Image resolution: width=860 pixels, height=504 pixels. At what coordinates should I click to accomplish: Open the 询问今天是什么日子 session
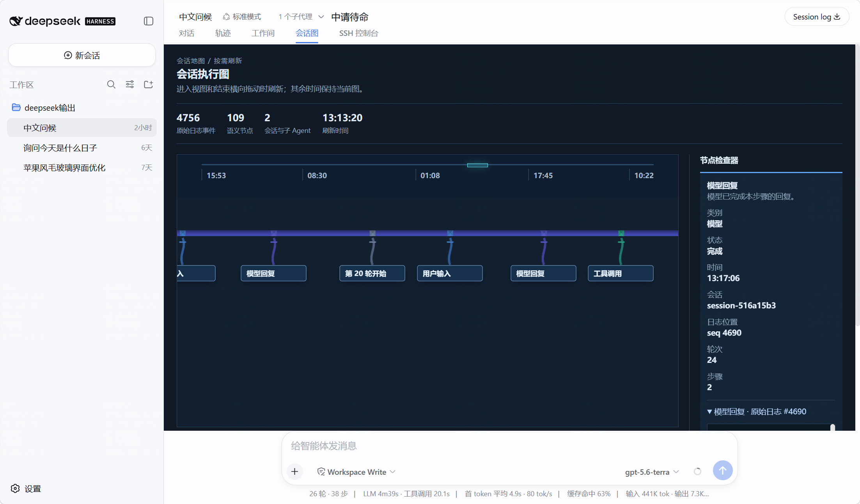coord(82,148)
